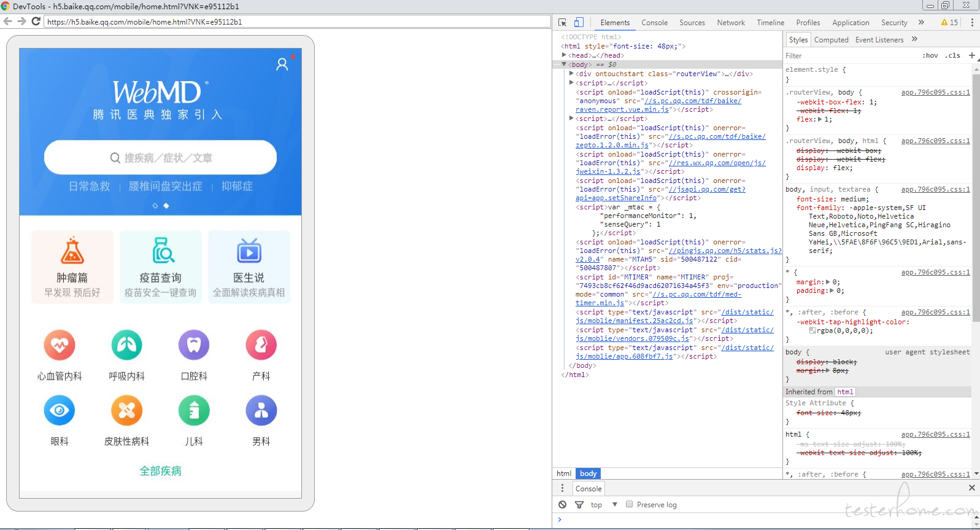Click the Styles Filter input
The height and width of the screenshot is (530, 980).
point(850,55)
